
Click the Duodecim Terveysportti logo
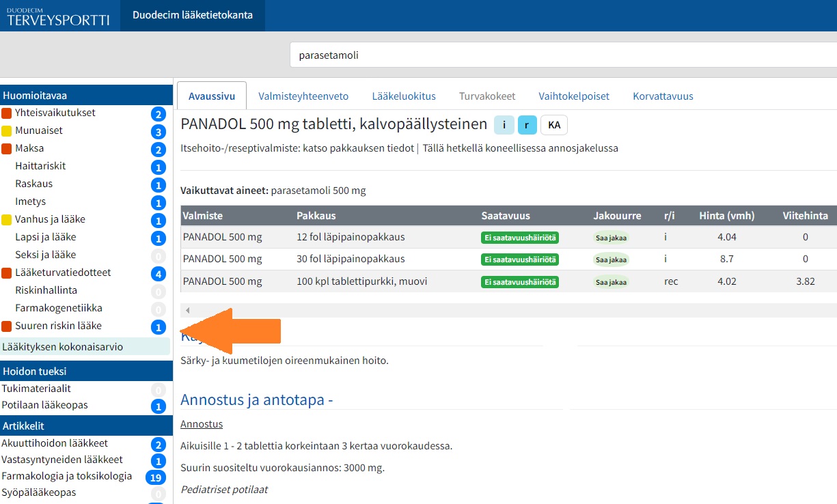coord(58,16)
